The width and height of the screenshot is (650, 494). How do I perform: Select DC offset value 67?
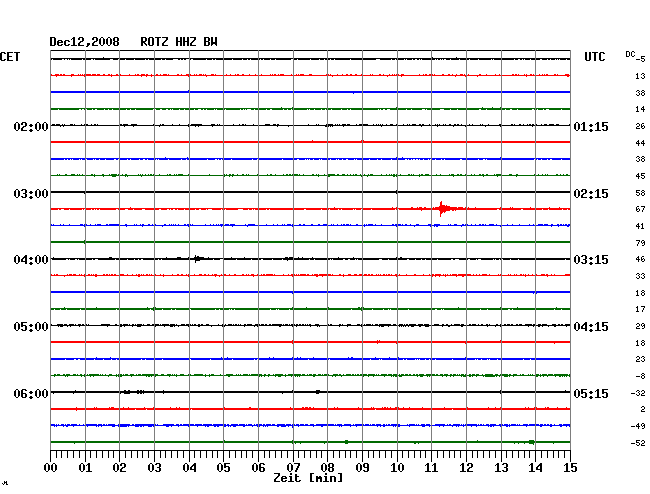(x=640, y=209)
